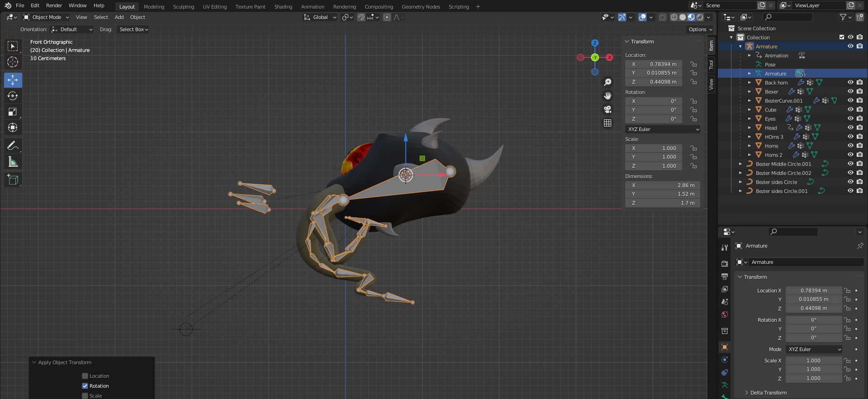Open the Object Constraints tab icon
The height and width of the screenshot is (399, 868).
click(x=725, y=372)
